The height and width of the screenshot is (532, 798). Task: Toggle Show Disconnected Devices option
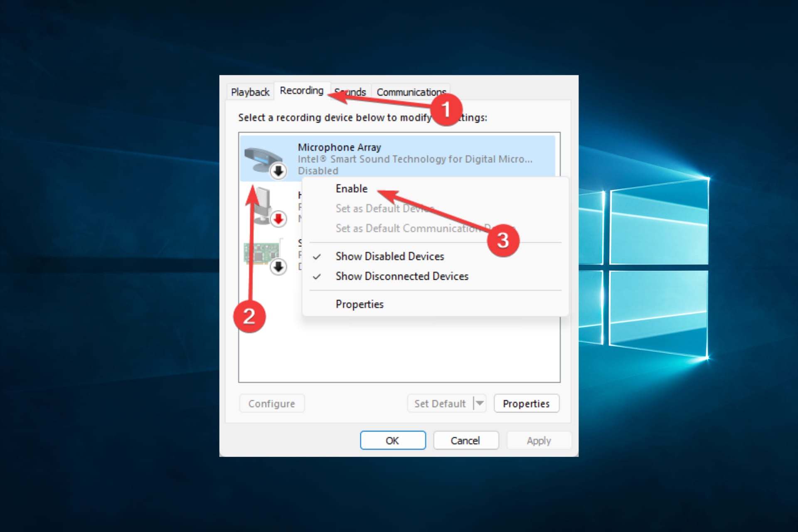point(435,276)
